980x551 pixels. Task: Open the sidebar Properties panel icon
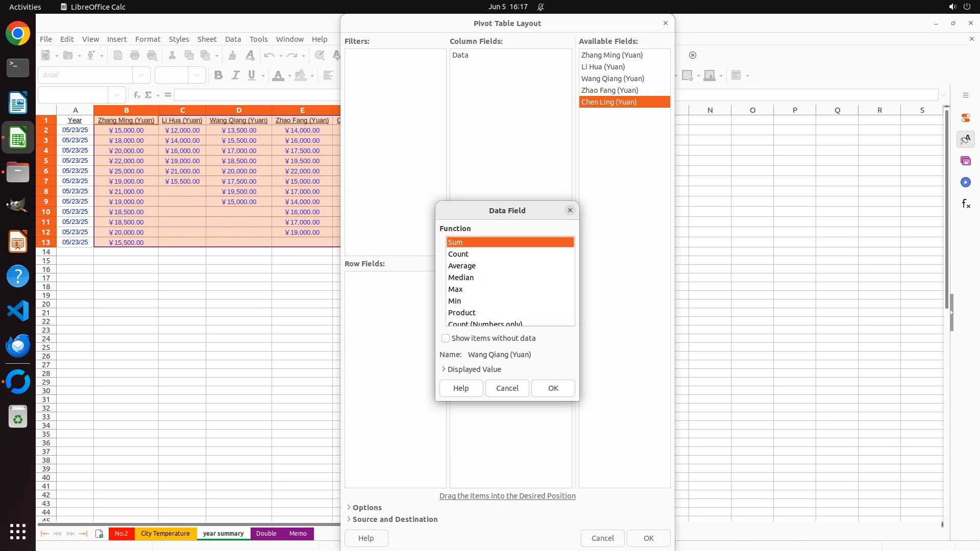(965, 118)
